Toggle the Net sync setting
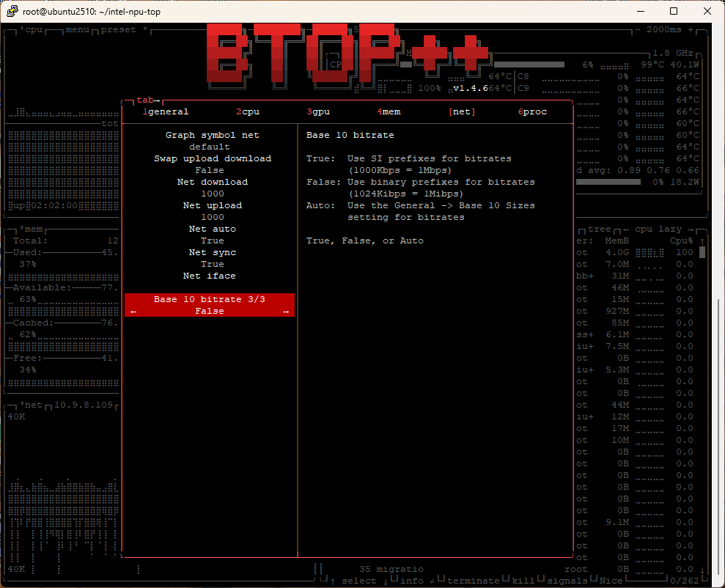This screenshot has width=725, height=588. (212, 252)
